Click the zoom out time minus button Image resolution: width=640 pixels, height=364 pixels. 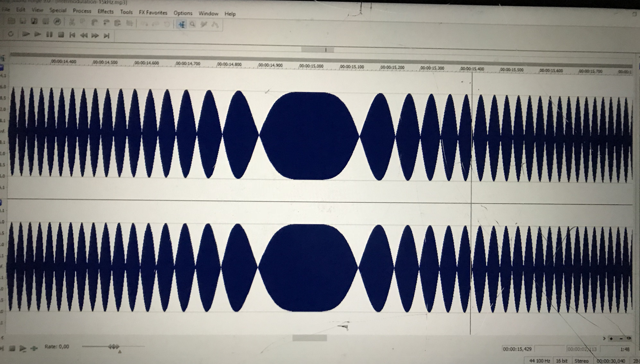tap(621, 338)
